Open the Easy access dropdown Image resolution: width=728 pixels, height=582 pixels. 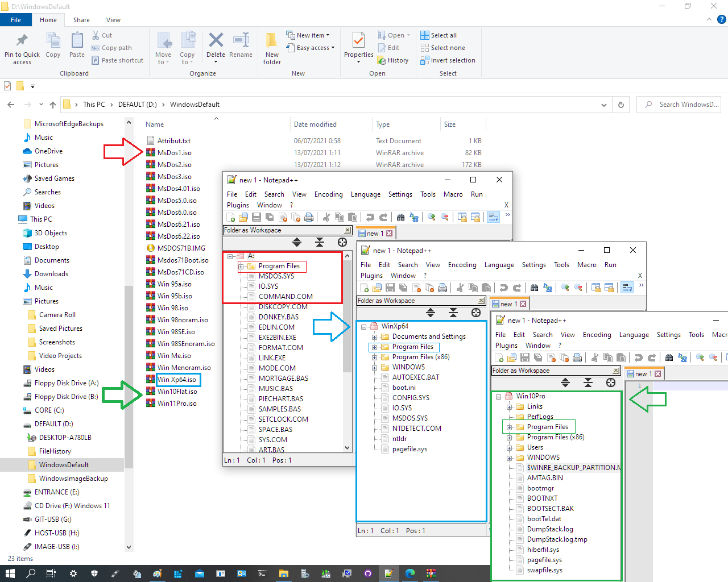[310, 48]
